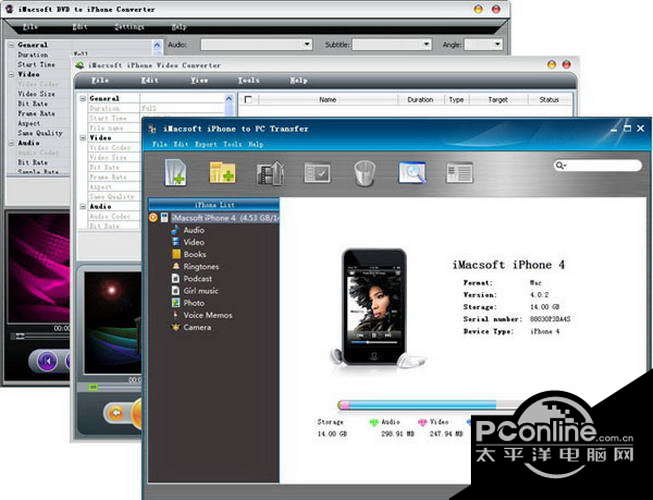Collapse Audio section in Video Converter settings
653x500 pixels.
point(82,206)
